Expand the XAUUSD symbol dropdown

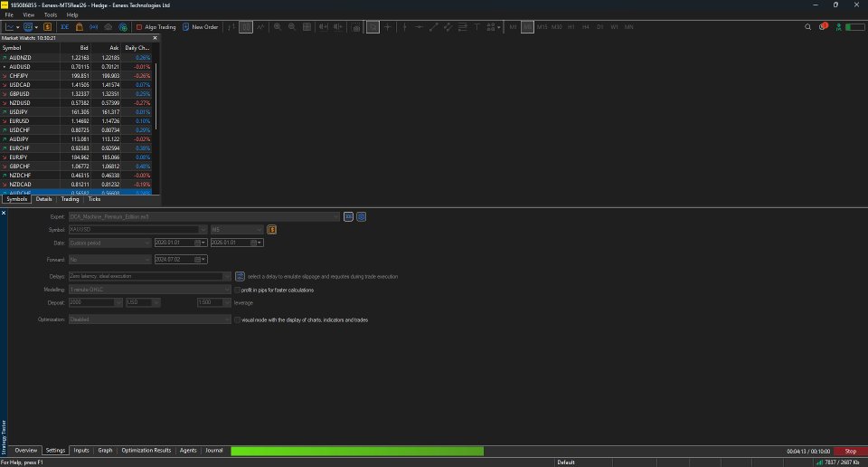[203, 229]
